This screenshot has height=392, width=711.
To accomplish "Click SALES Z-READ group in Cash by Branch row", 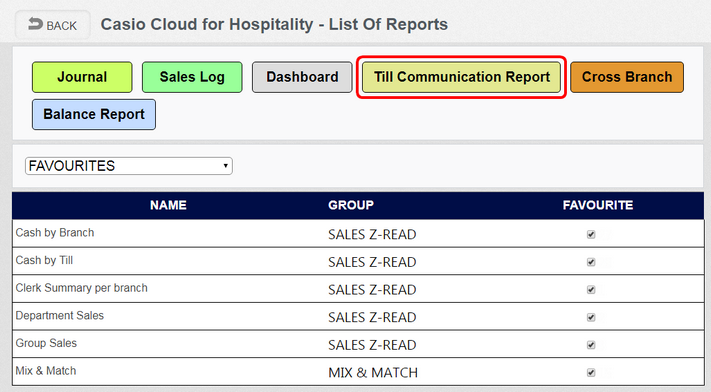I will (372, 235).
